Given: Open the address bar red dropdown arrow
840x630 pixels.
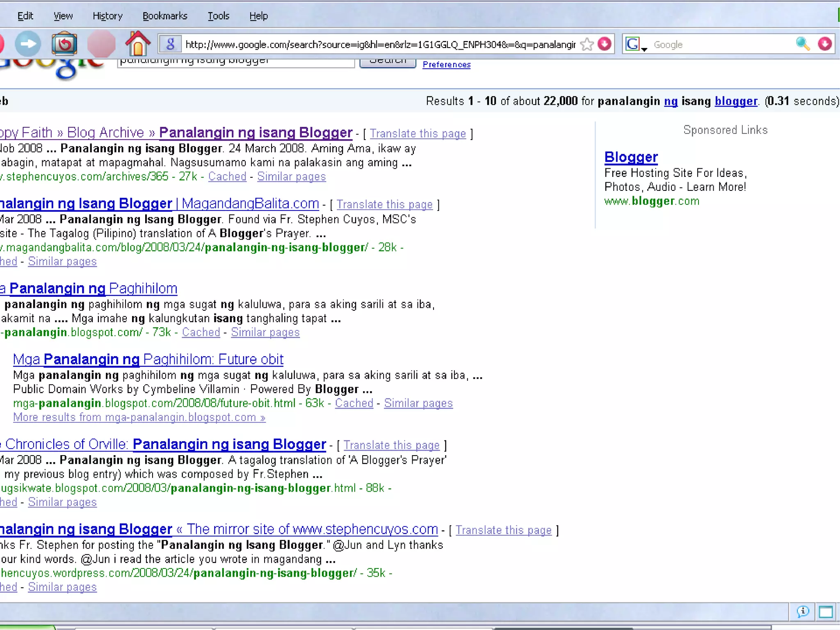Looking at the screenshot, I should pos(605,44).
